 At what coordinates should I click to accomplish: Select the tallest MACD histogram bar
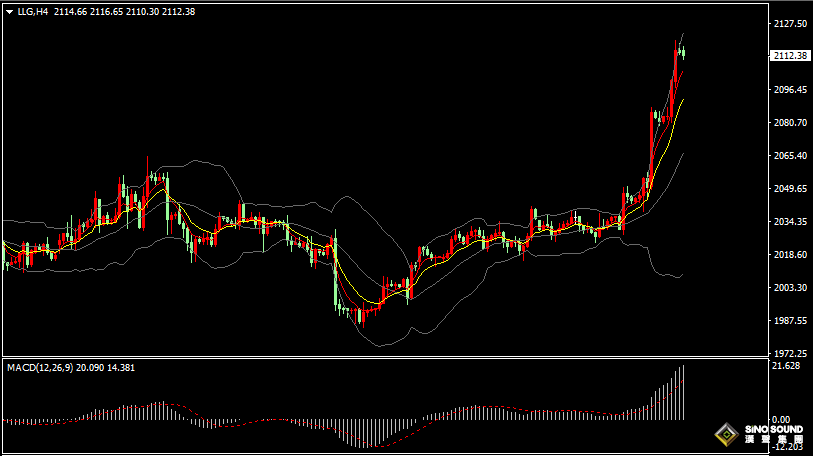684,392
